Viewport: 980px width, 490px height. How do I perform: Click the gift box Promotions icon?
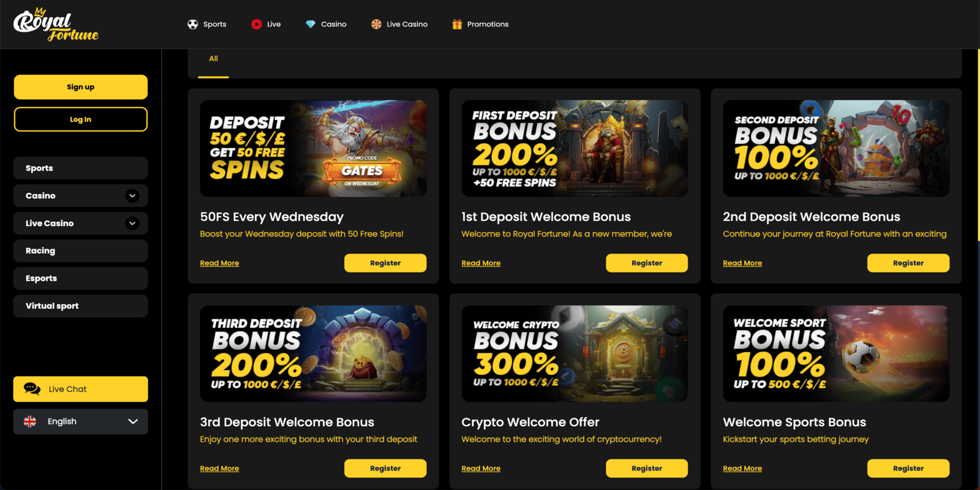[x=457, y=24]
